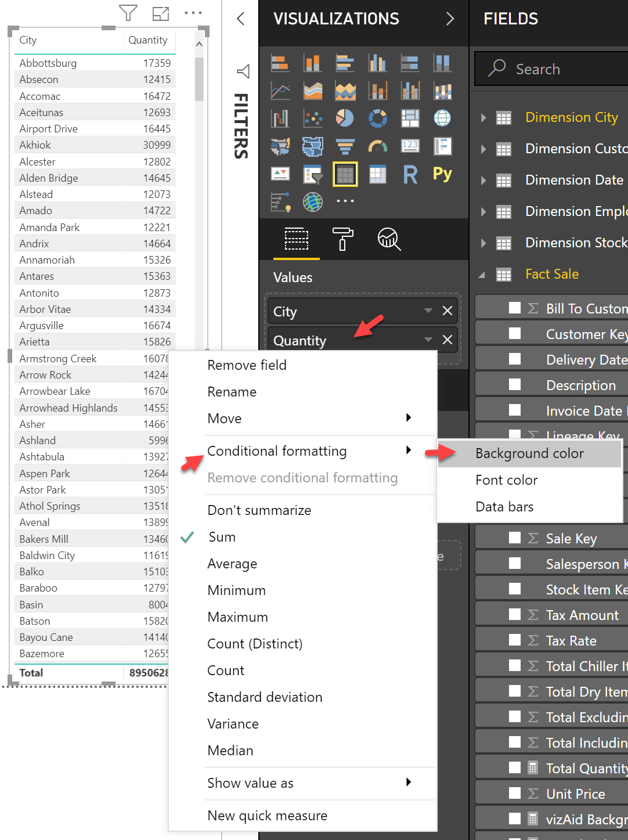Tick the Bill To Customer checkbox
Viewport: 628px width, 840px height.
515,308
